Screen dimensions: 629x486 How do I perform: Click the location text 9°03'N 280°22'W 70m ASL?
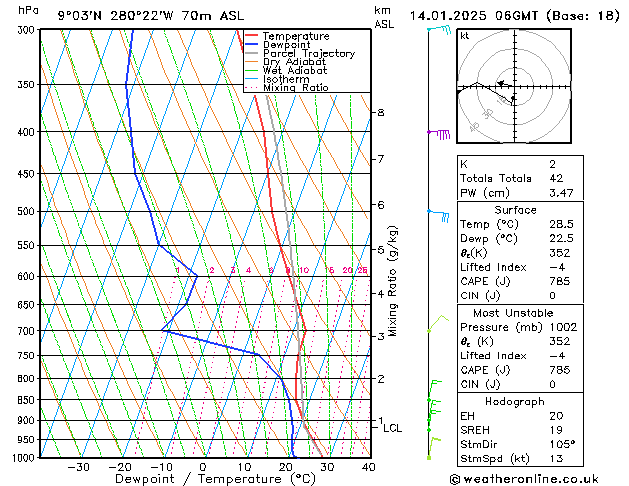(151, 16)
